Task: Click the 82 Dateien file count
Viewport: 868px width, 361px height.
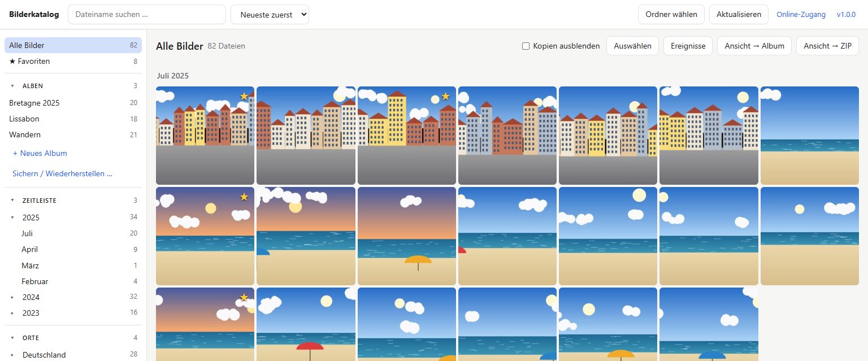Action: [227, 46]
